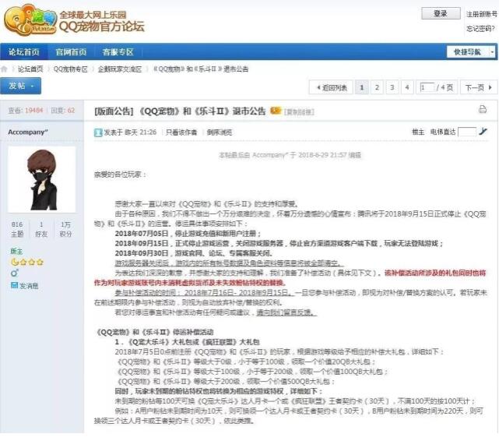Click line starting 2018年09月30日

tap(194, 253)
